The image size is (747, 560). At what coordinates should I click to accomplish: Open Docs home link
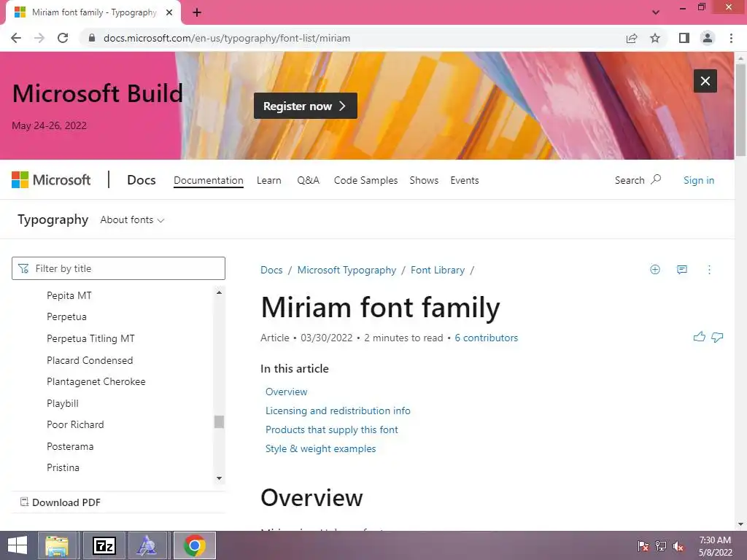coord(141,180)
